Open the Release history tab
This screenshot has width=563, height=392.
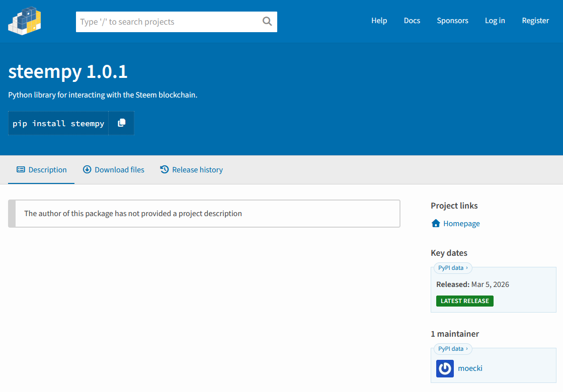191,170
